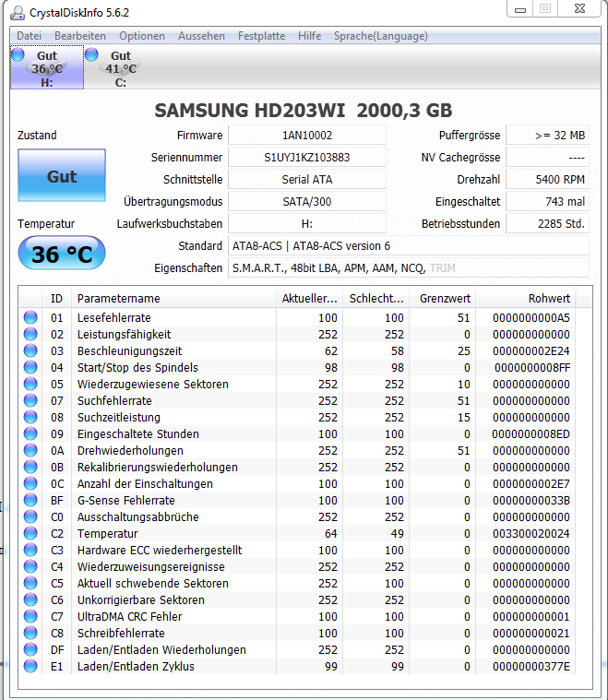608x700 pixels.
Task: Click status icon for Laden/Entladen Zyklus
Action: [x=30, y=666]
